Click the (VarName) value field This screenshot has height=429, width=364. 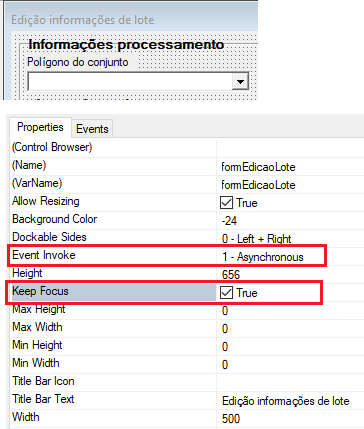pyautogui.click(x=291, y=185)
